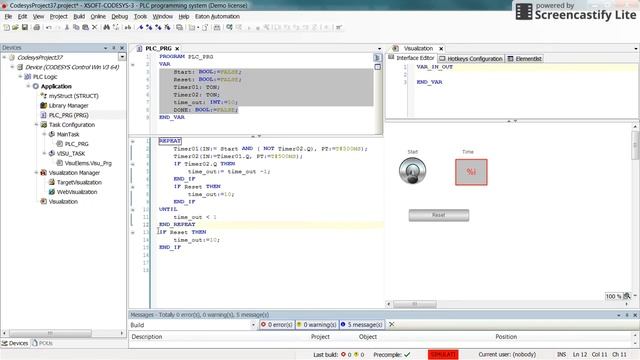Click the Cut scissors toolbar icon

[x=67, y=27]
